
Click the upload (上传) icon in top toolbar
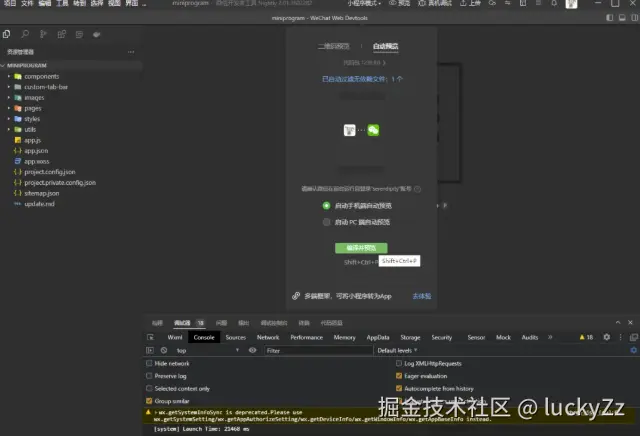[470, 3]
